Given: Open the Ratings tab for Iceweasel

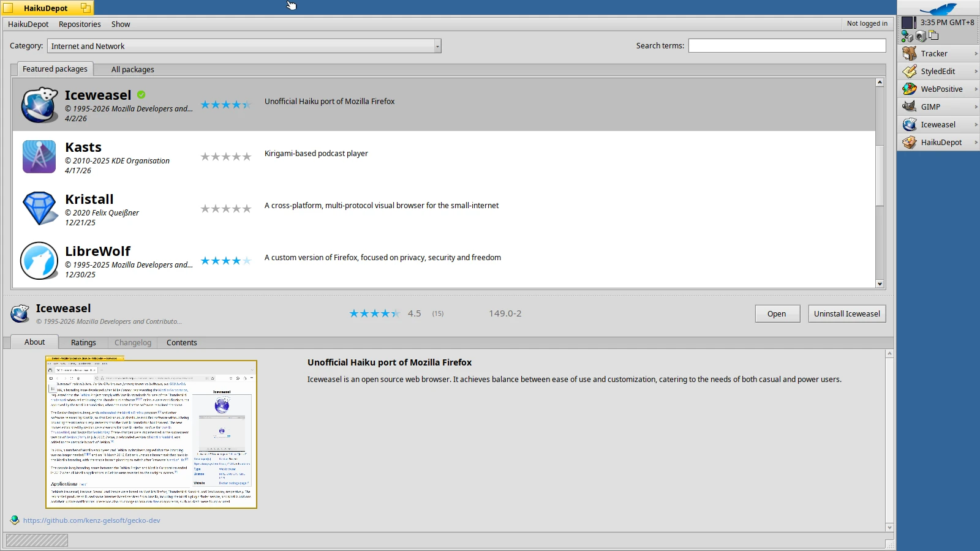Looking at the screenshot, I should coord(83,342).
